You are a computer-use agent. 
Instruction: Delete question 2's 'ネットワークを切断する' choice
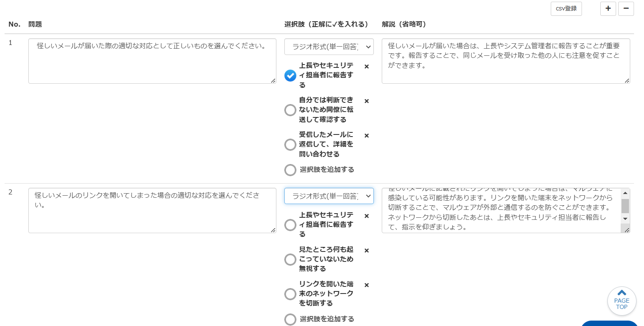pos(366,285)
